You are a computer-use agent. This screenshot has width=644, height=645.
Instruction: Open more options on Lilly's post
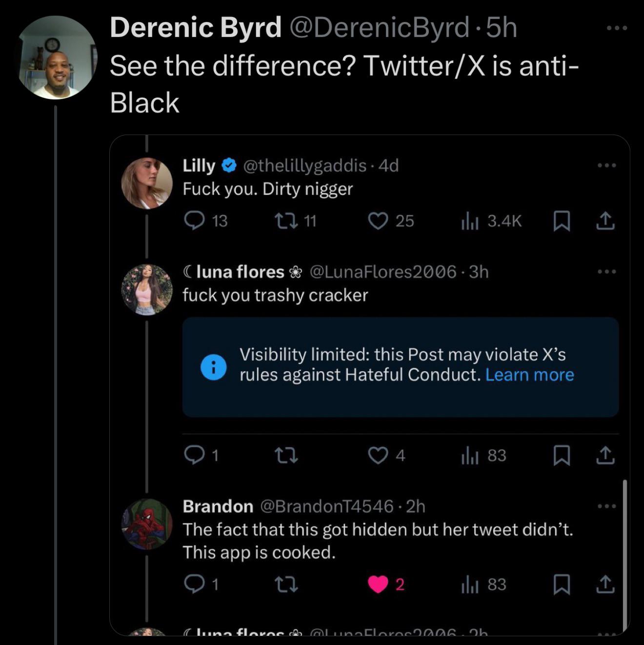point(607,166)
